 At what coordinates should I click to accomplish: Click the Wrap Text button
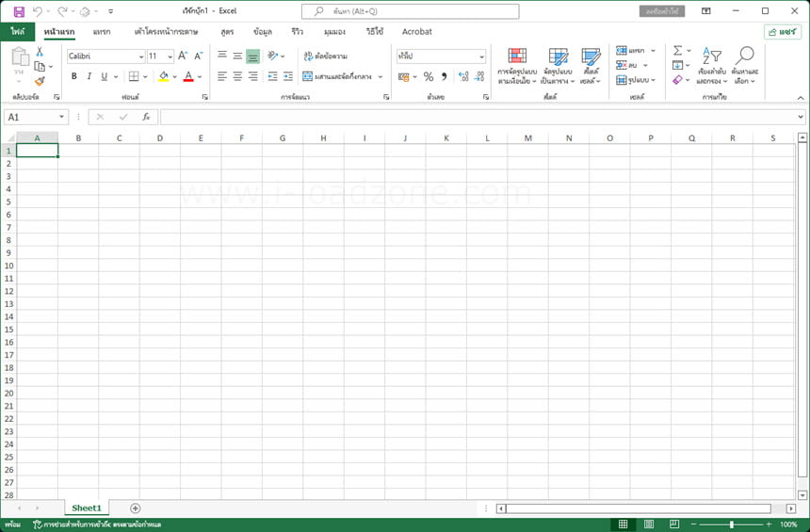click(x=326, y=56)
